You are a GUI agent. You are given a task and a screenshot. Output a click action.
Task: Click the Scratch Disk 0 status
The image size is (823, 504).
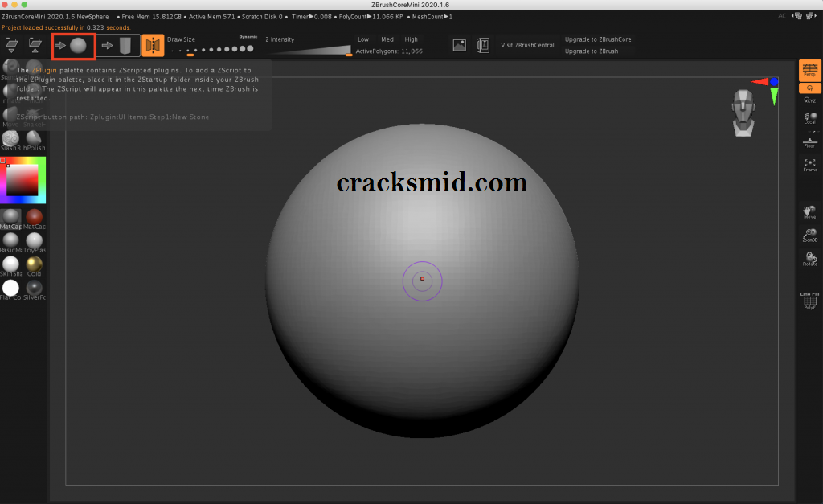tap(262, 17)
